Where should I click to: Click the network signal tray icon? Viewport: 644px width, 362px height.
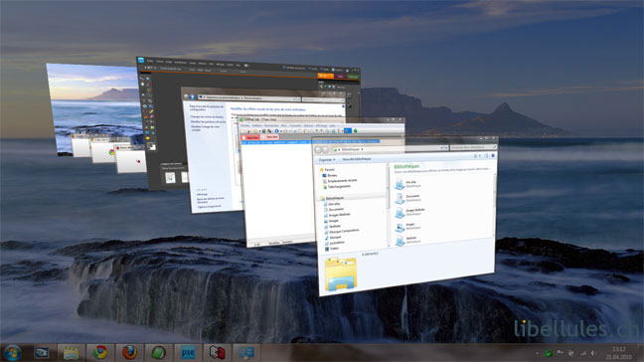click(x=582, y=353)
